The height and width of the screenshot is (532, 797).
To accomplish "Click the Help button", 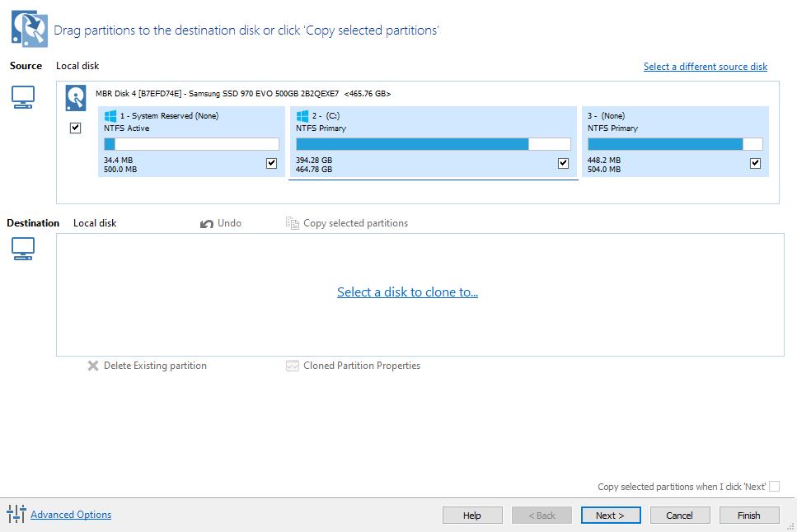I will pyautogui.click(x=472, y=515).
